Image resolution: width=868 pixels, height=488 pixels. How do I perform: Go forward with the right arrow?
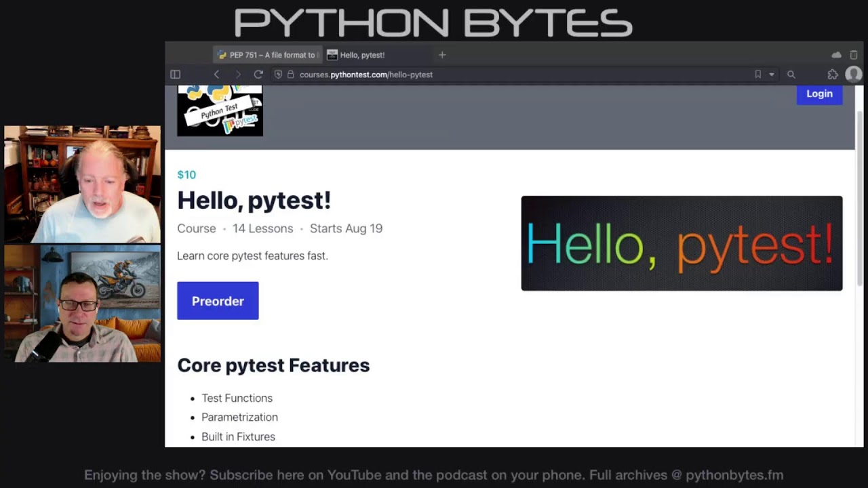click(x=237, y=75)
